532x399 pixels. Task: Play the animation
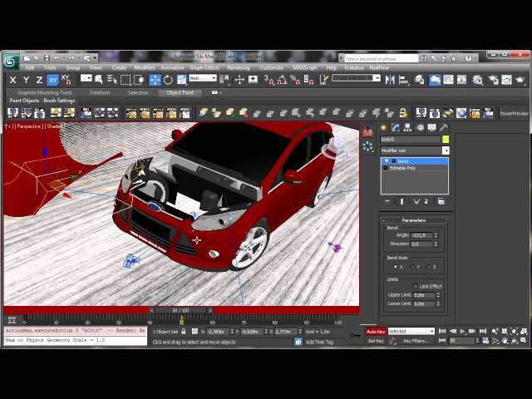(x=462, y=331)
